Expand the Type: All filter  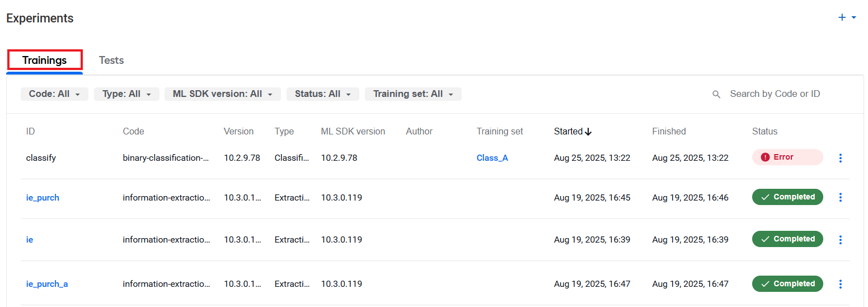126,94
